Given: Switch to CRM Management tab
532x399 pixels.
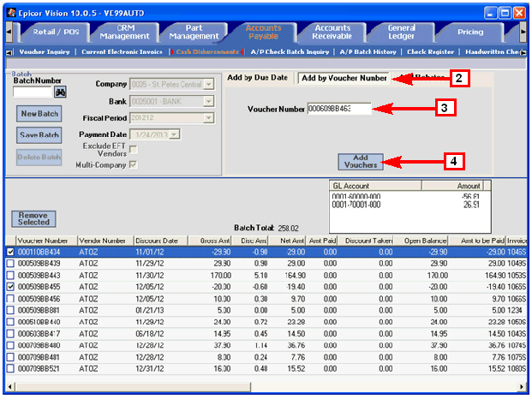Looking at the screenshot, I should 124,33.
